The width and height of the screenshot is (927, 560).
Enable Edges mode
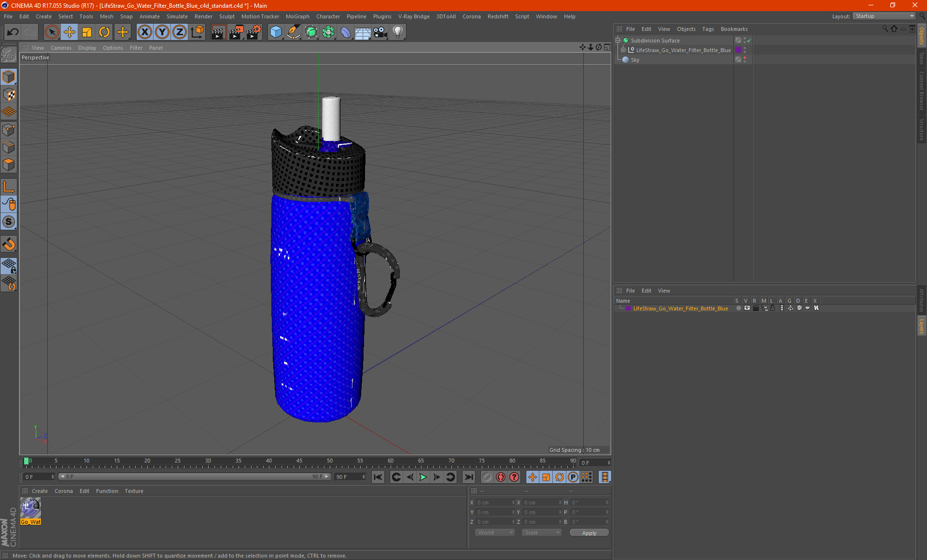point(9,147)
